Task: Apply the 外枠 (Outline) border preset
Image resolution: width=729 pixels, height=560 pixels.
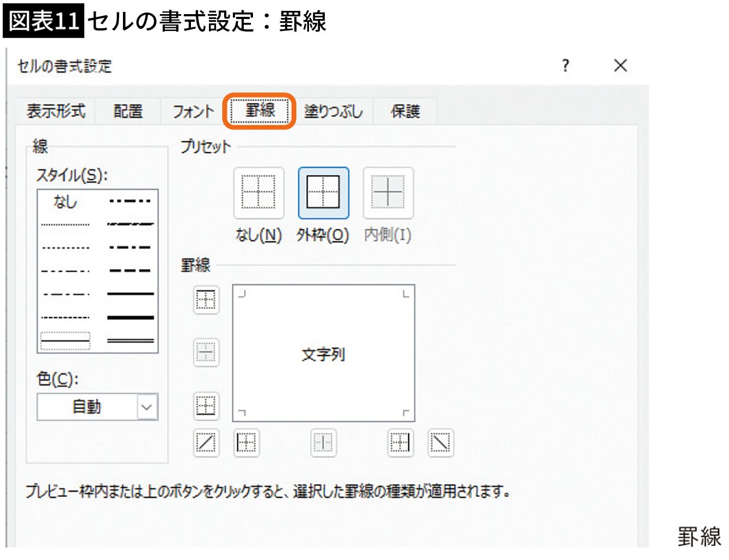Action: pyautogui.click(x=323, y=192)
